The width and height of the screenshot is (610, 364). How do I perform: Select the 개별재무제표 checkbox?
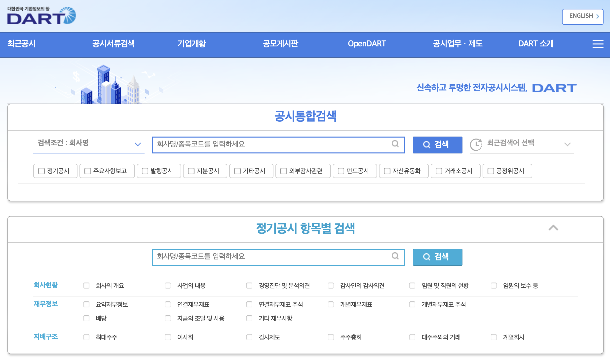click(x=331, y=304)
